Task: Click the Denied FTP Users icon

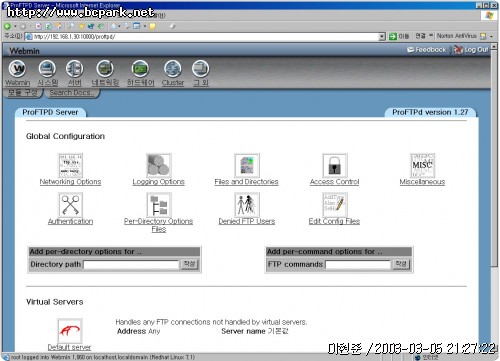Action: 247,205
